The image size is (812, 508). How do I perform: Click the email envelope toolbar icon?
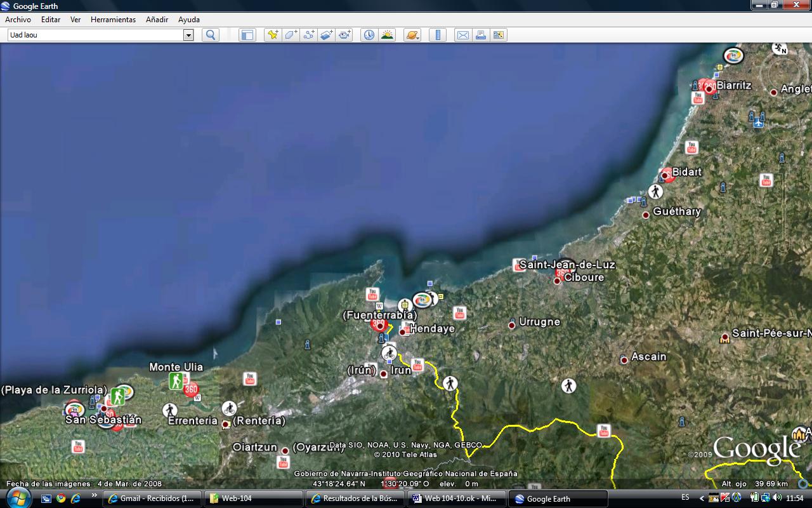point(463,35)
